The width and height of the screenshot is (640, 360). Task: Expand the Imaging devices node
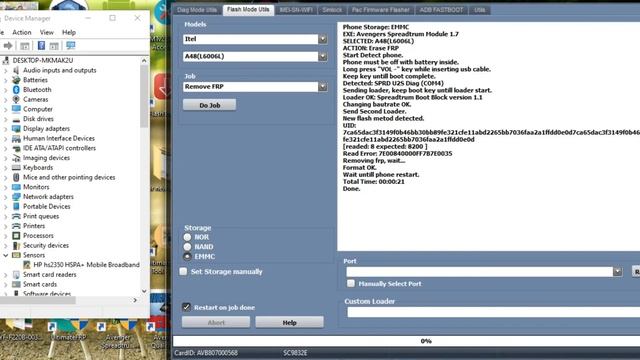click(x=6, y=158)
